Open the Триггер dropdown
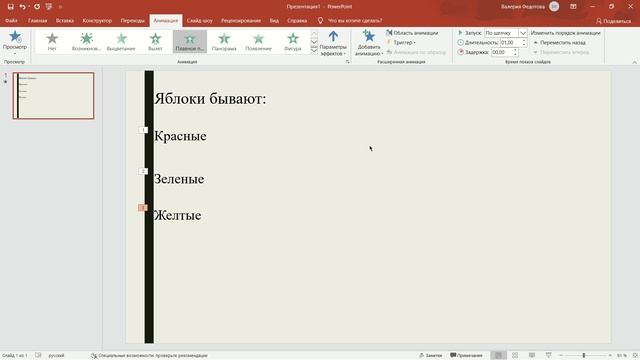The width and height of the screenshot is (640, 360). point(401,42)
